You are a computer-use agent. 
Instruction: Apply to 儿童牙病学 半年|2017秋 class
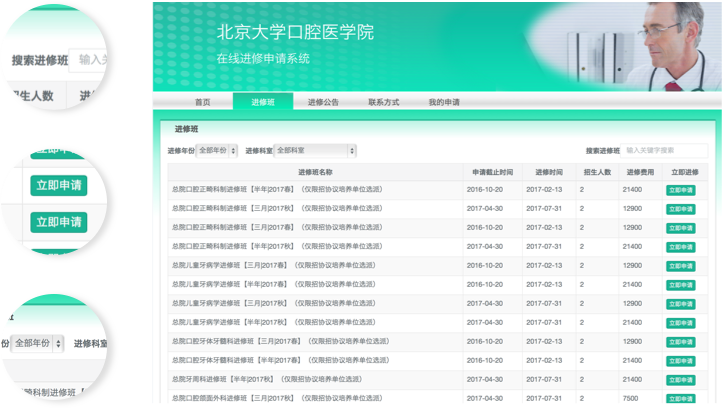[681, 323]
